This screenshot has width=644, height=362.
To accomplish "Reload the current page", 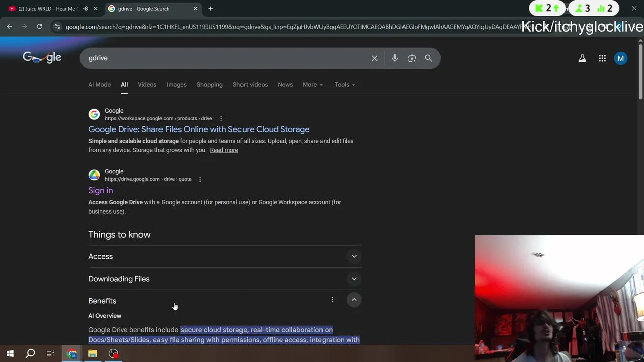I will click(x=39, y=26).
